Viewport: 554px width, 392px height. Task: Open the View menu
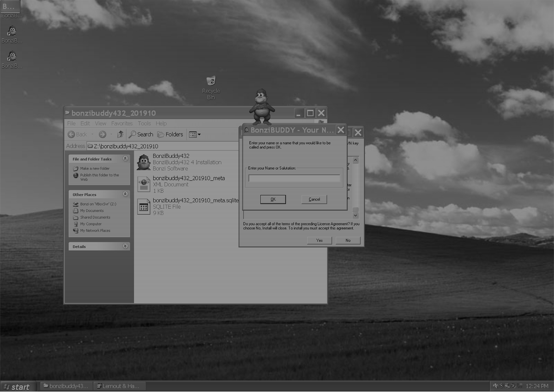(x=101, y=123)
